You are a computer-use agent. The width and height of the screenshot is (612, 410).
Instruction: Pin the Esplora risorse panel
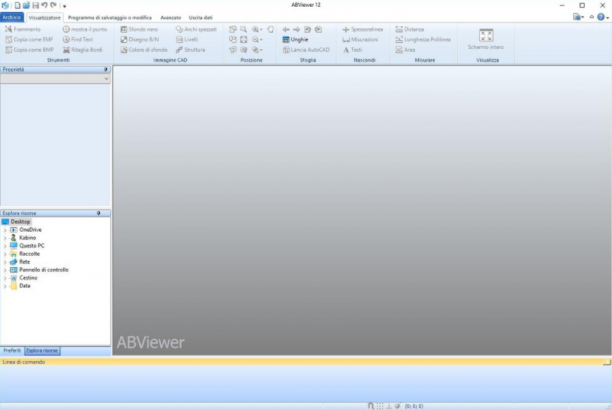[99, 213]
